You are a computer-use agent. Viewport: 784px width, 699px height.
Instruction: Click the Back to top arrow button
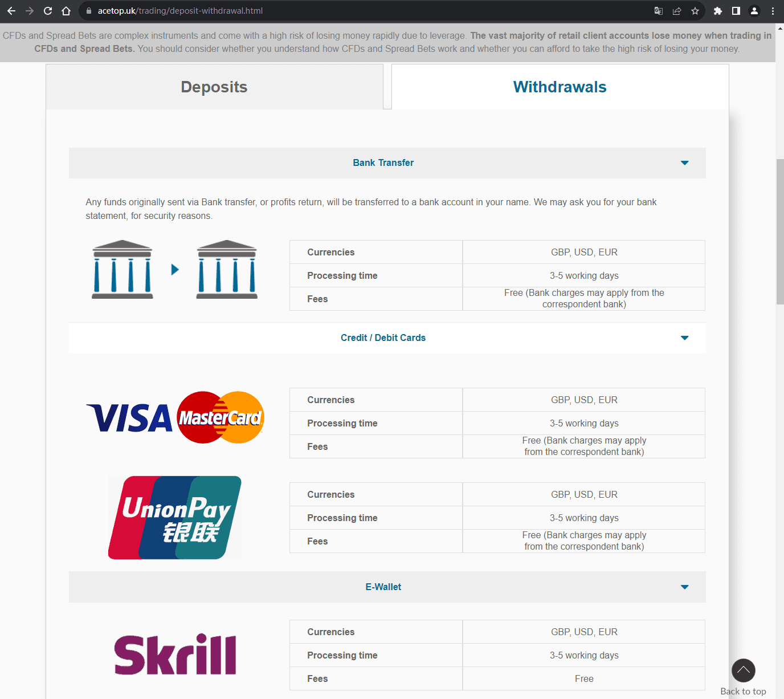point(744,670)
